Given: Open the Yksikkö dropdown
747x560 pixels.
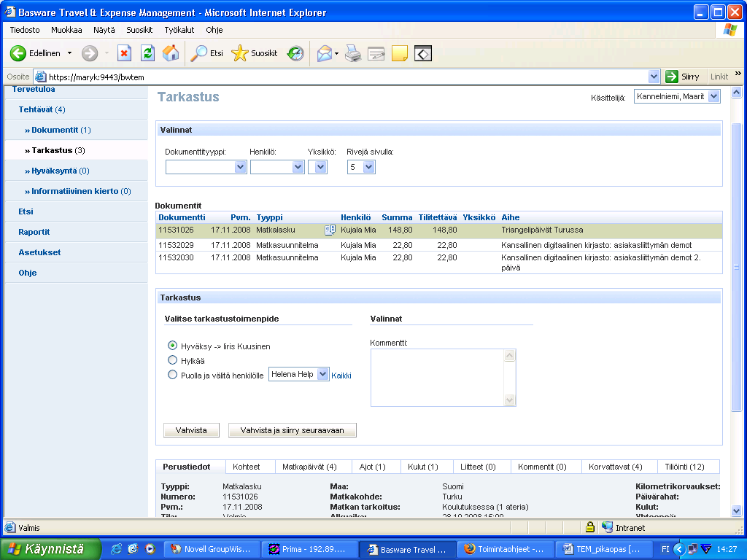Looking at the screenshot, I should [317, 167].
